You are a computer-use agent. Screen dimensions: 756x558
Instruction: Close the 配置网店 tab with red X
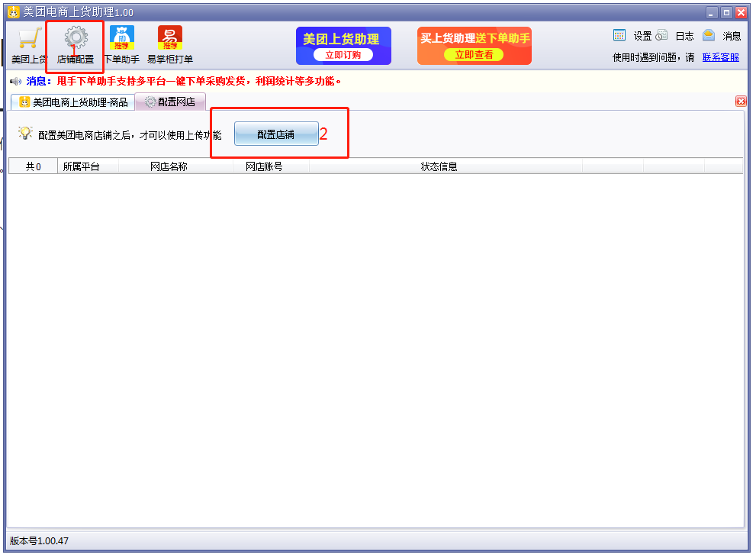741,101
